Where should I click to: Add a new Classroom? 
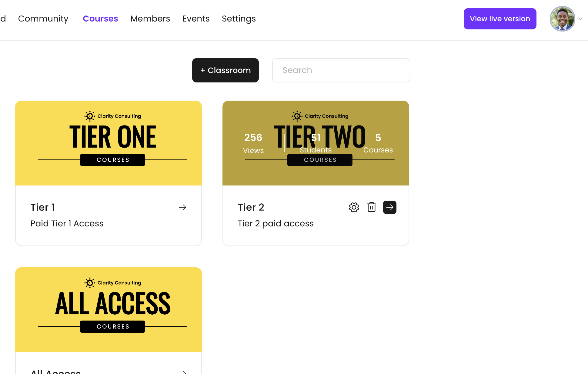226,70
